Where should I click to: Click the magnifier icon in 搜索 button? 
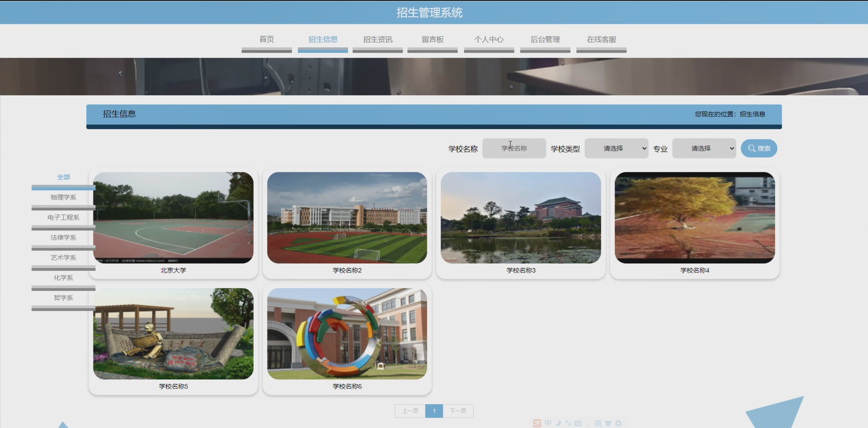752,148
